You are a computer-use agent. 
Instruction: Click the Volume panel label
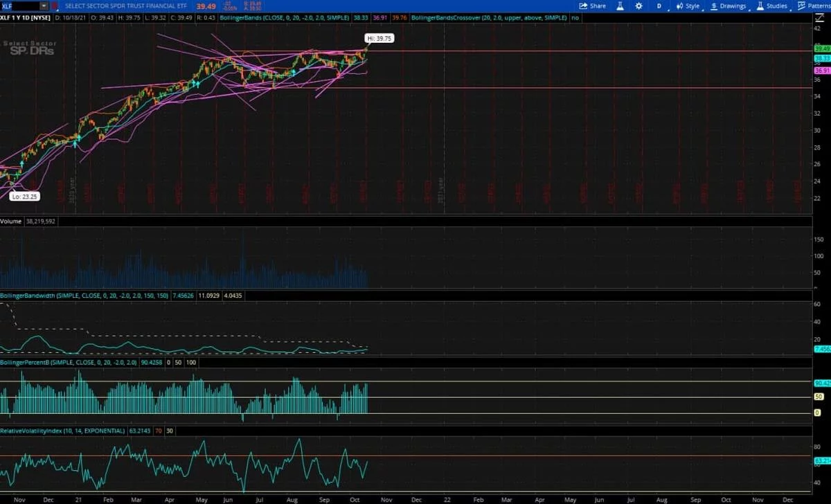[x=12, y=223]
